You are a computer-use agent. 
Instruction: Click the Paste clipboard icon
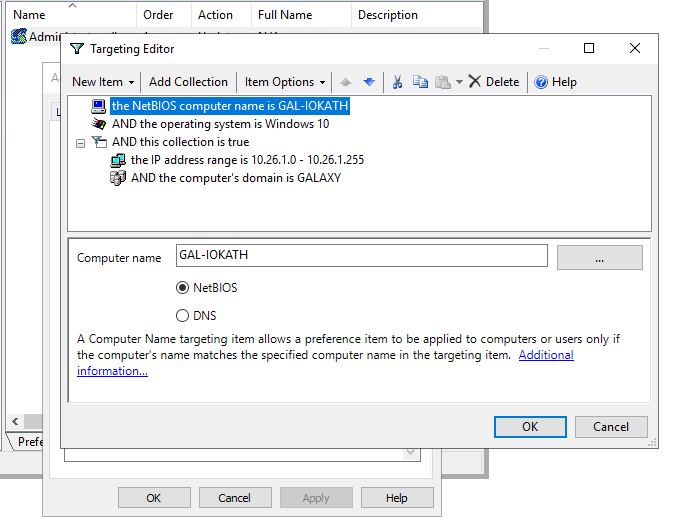(x=442, y=82)
